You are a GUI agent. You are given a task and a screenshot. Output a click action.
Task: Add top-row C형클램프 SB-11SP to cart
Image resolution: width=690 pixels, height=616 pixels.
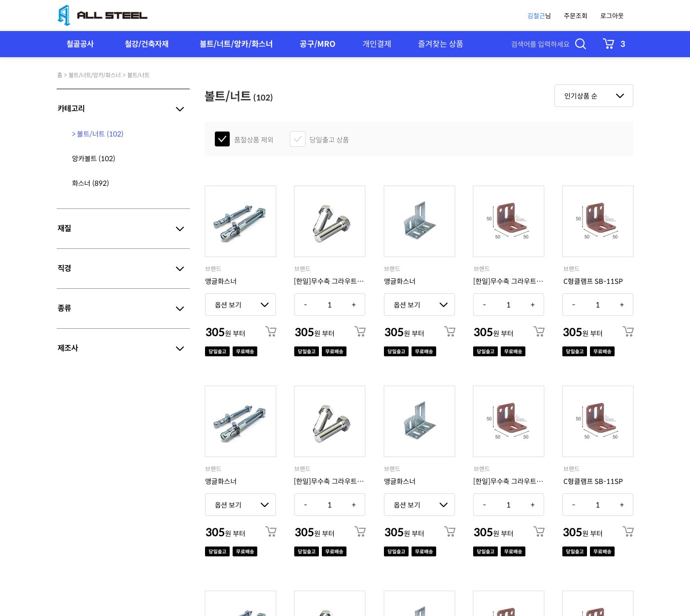point(628,331)
